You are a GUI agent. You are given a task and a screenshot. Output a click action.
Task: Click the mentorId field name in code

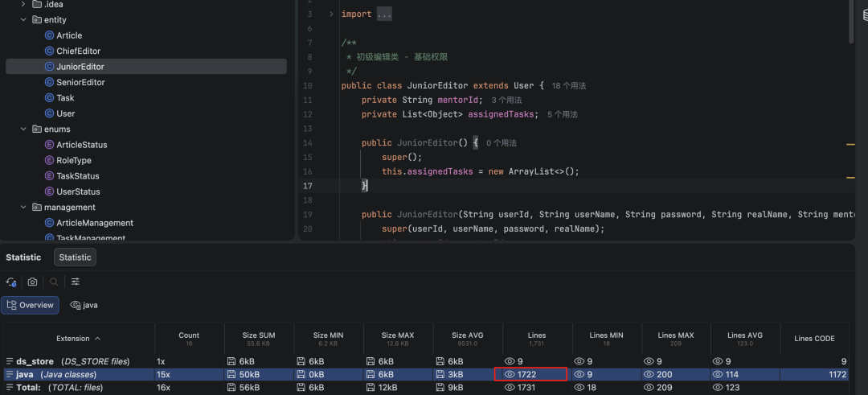[459, 101]
